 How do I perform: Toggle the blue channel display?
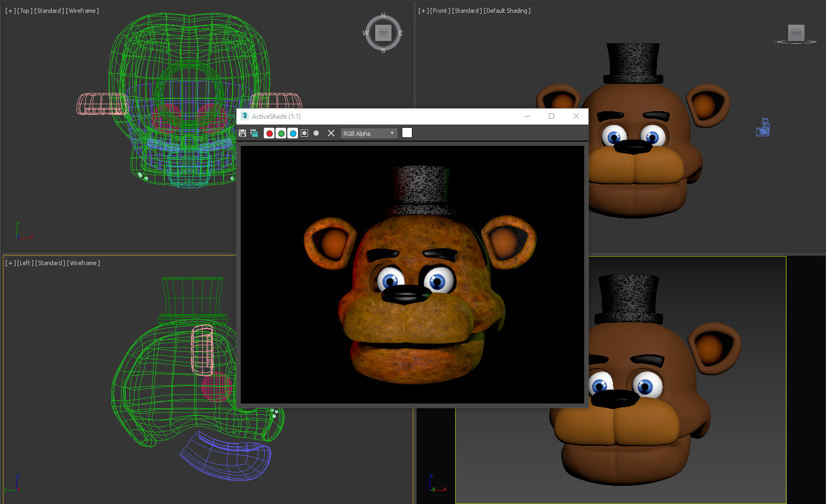pyautogui.click(x=293, y=133)
